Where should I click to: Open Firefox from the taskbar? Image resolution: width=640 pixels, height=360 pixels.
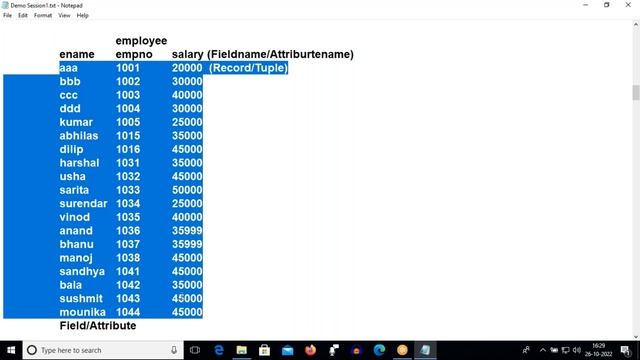point(310,350)
